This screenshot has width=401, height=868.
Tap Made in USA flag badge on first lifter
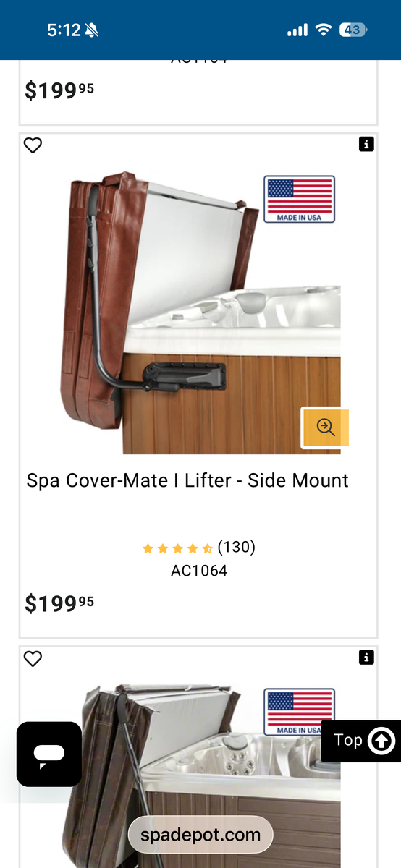tap(299, 199)
